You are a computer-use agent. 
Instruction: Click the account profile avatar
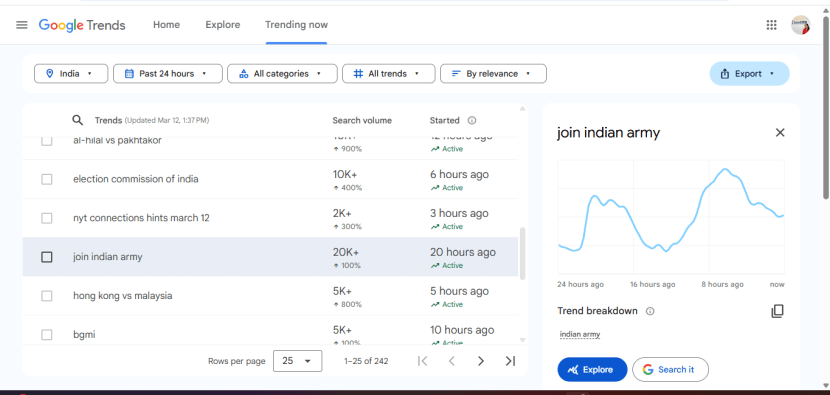tap(800, 25)
